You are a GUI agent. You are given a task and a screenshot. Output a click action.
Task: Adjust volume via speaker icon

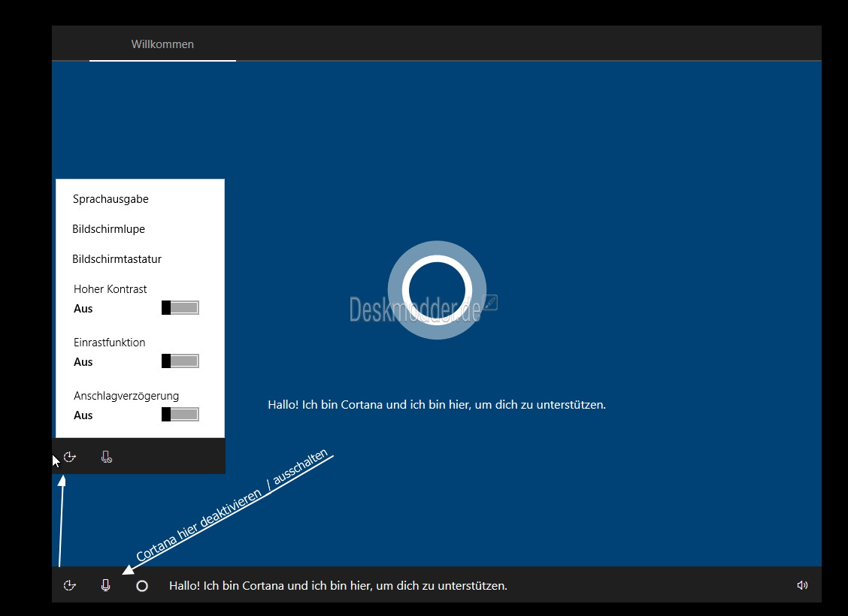click(803, 585)
